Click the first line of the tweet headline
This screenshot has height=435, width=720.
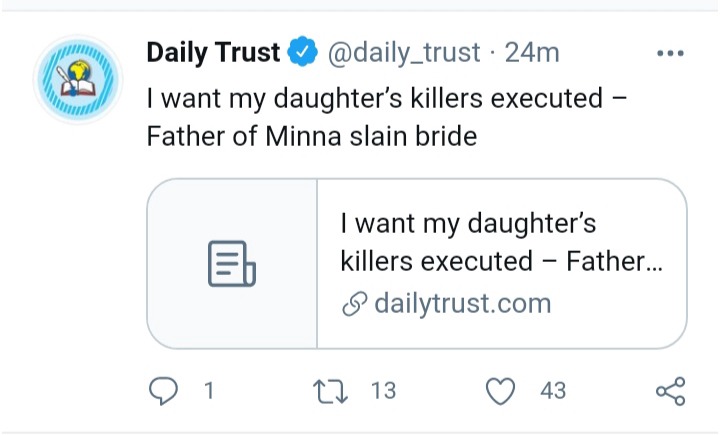[386, 98]
